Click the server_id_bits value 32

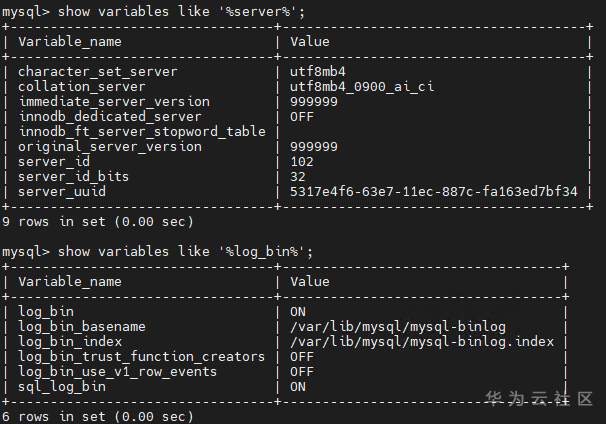(x=298, y=176)
